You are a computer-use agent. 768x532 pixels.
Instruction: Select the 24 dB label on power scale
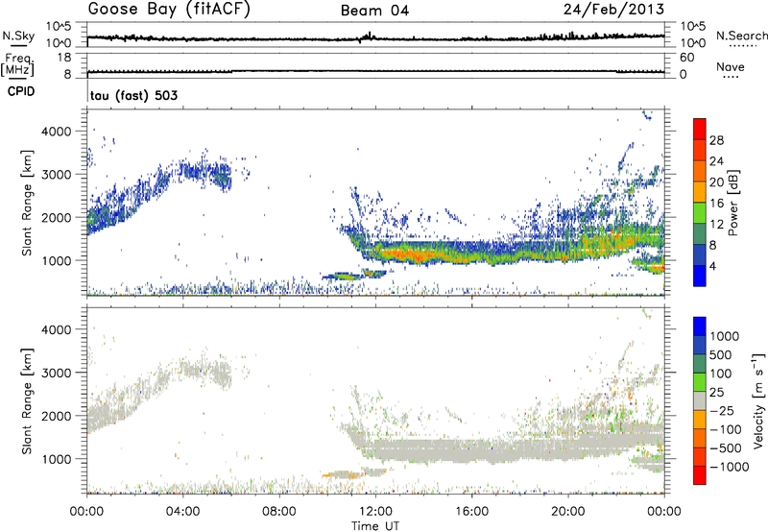click(x=716, y=161)
